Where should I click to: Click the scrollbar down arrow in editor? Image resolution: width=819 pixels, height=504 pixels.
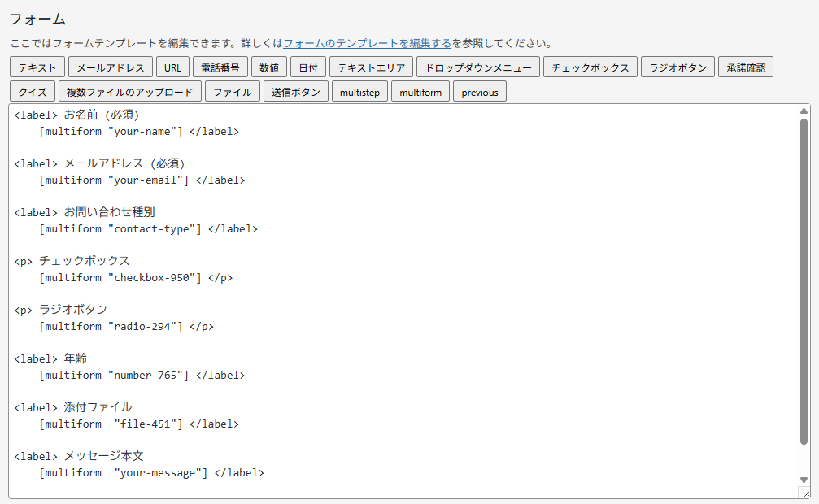point(804,480)
